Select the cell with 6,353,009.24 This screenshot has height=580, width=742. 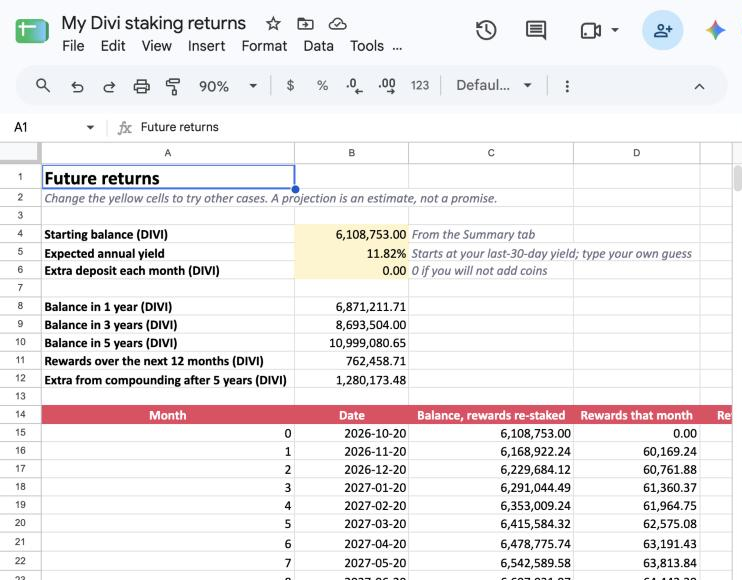tap(491, 505)
